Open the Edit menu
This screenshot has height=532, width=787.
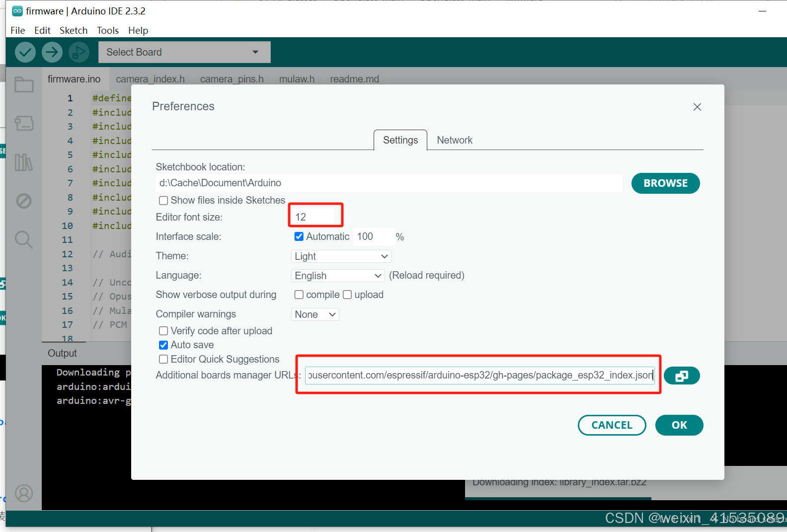tap(42, 30)
